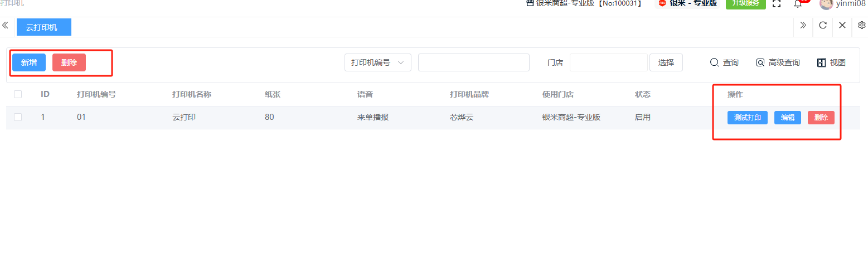Open 高级查询 advanced search
The image size is (868, 271).
[x=778, y=63]
